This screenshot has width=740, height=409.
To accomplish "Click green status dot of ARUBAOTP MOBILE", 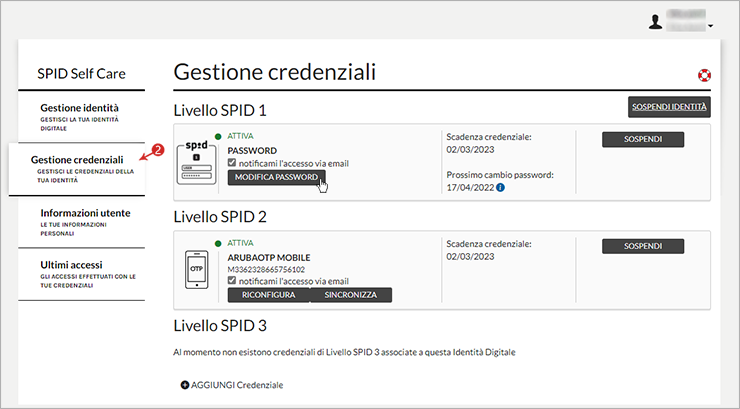I will coord(218,244).
